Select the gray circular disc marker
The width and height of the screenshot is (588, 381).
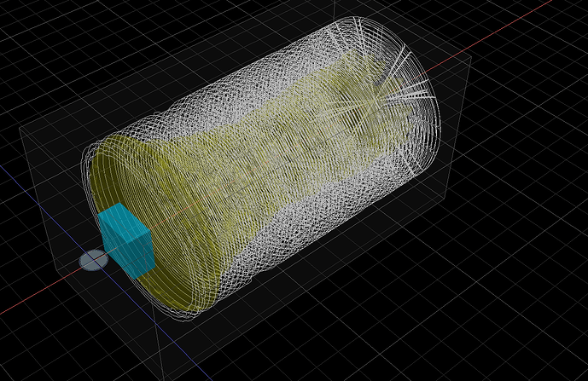coord(93,260)
